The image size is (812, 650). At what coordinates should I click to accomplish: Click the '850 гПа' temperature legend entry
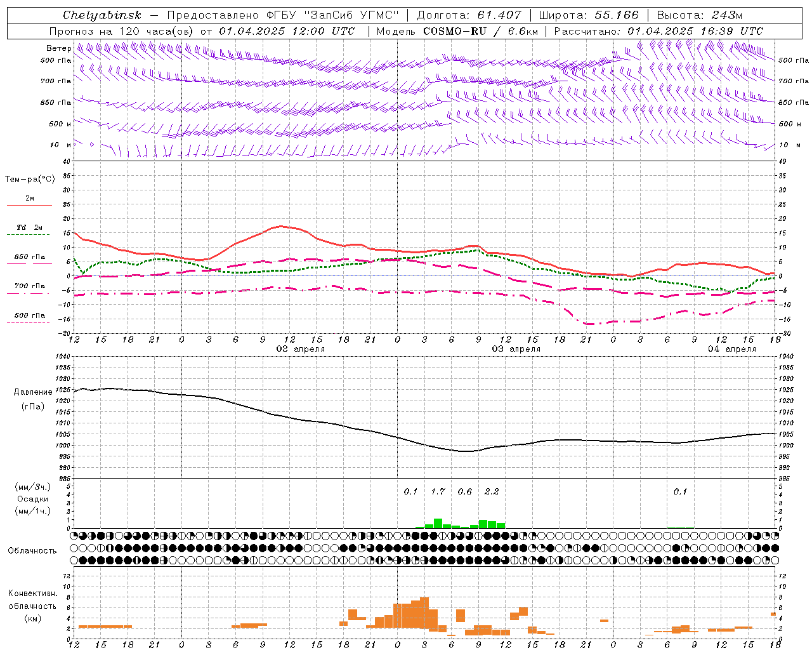pos(30,257)
